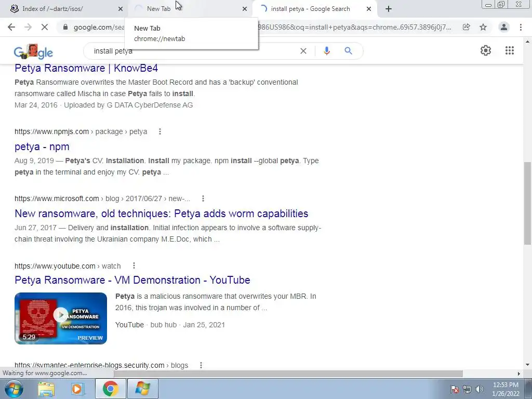Share this page via address bar icon
The image size is (532, 399).
[467, 27]
